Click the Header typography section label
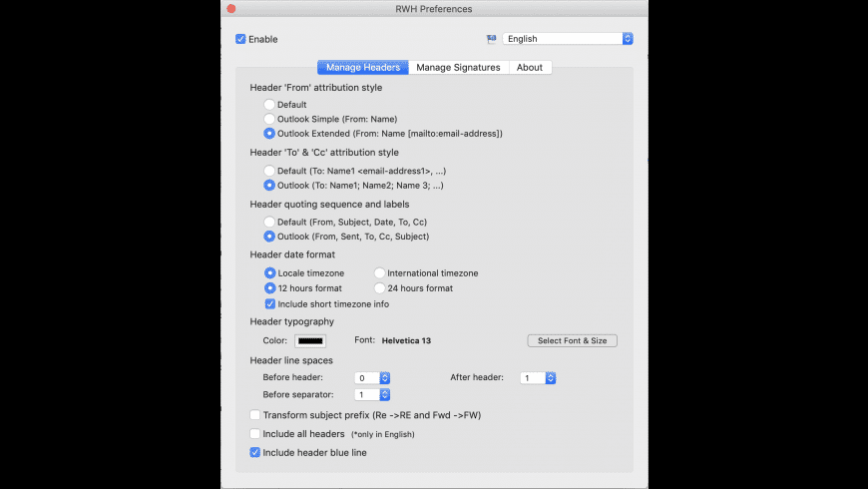Viewport: 868px width, 489px height. pos(291,321)
